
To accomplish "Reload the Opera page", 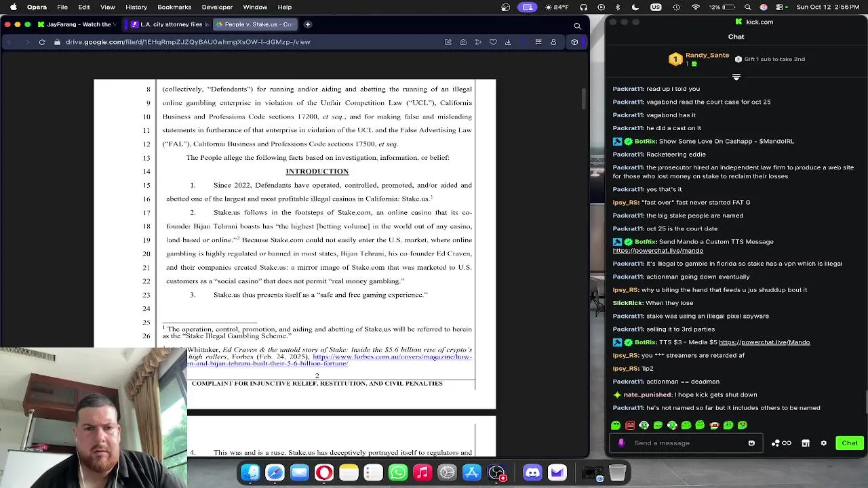I will (x=42, y=42).
